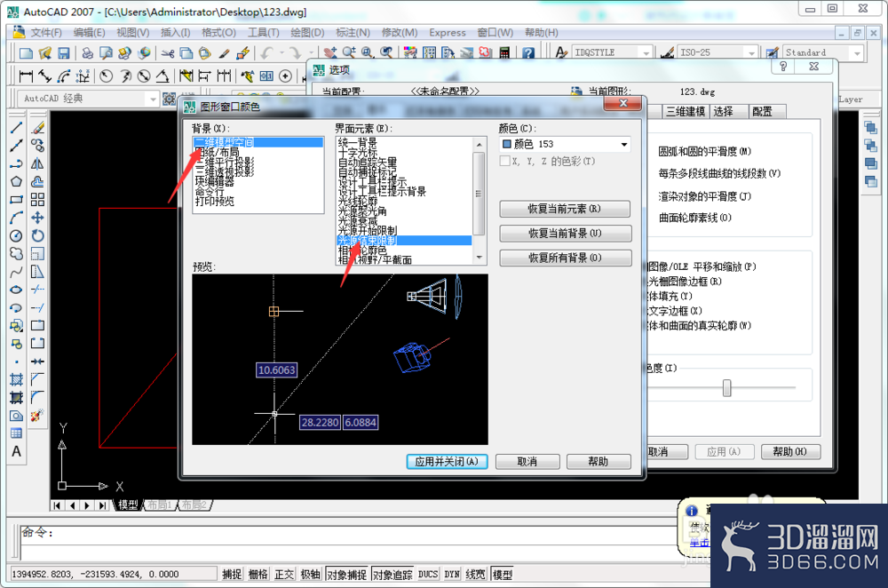Click the 恢复当前元素(R) button
Screen dimensions: 888x588
coord(565,209)
